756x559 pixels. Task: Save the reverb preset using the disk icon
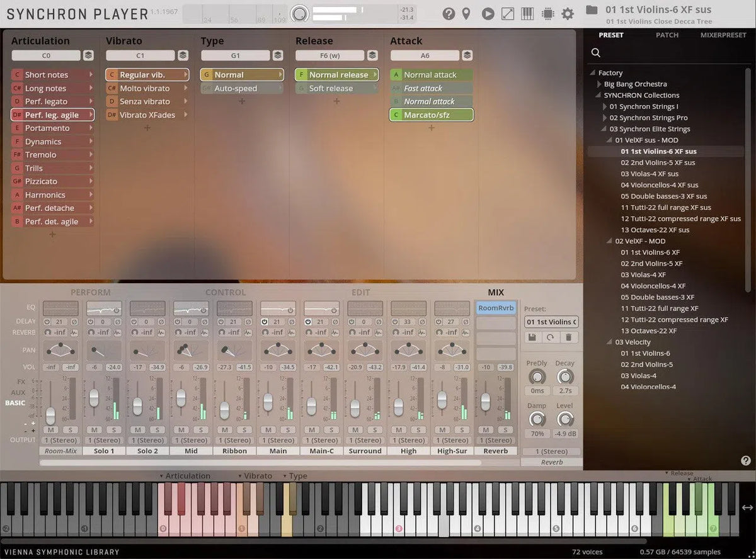tap(531, 337)
